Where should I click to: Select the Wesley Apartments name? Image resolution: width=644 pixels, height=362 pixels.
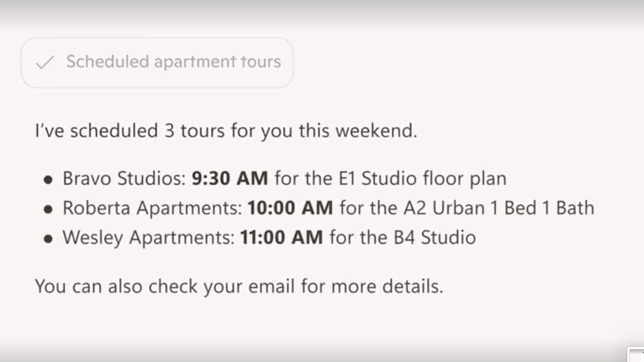click(x=147, y=238)
